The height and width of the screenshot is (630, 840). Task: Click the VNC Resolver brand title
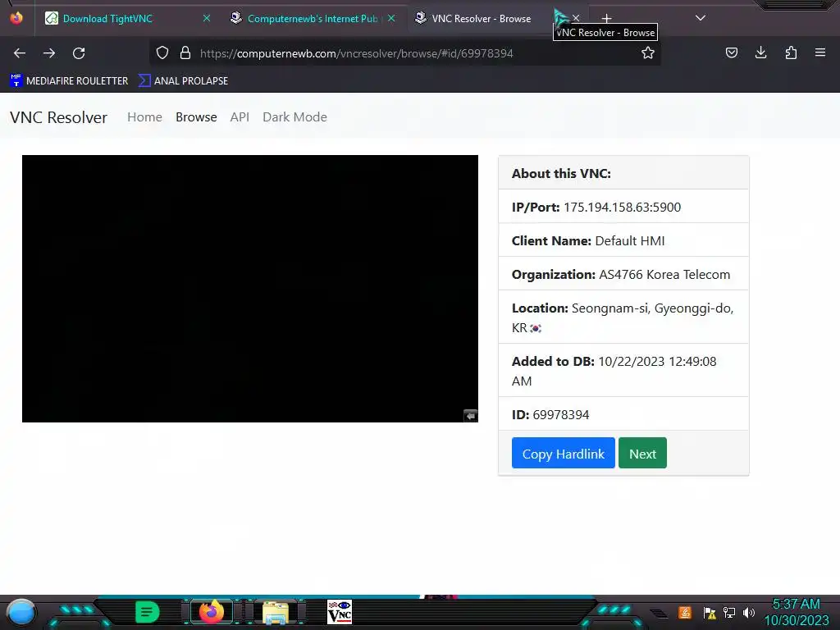tap(58, 117)
